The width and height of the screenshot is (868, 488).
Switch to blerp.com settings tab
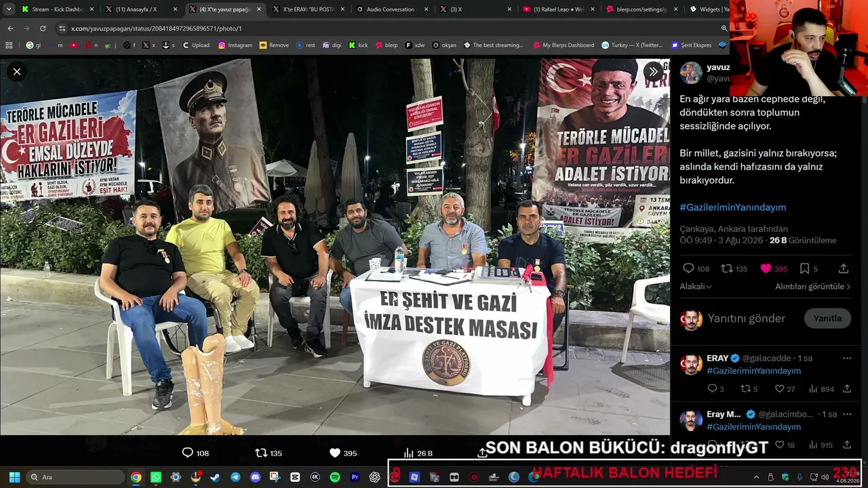pyautogui.click(x=643, y=9)
